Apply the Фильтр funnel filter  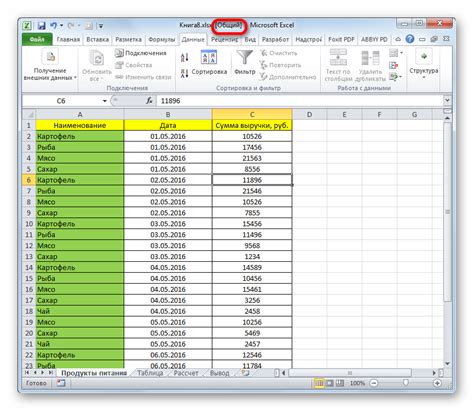coord(245,63)
